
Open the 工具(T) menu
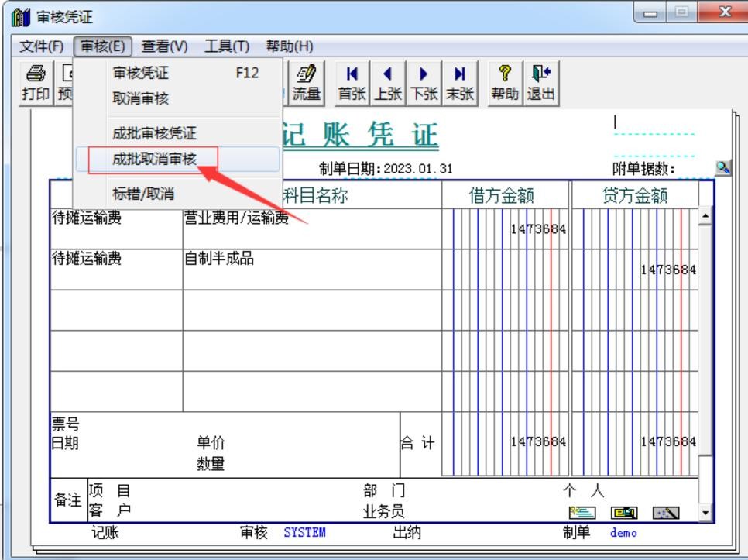coord(227,46)
